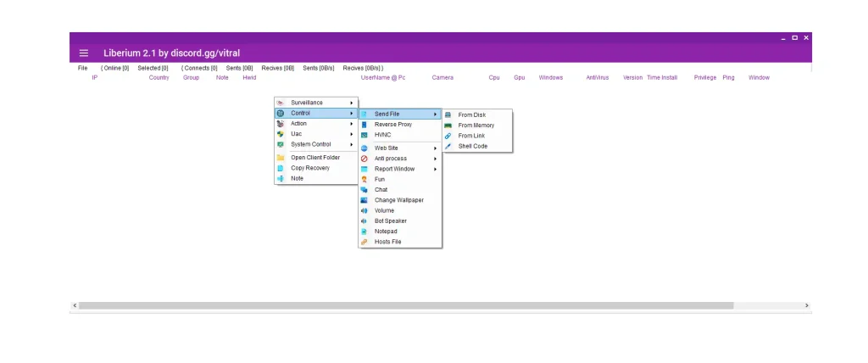Click the From Disk drive icon
The height and width of the screenshot is (363, 868).
pyautogui.click(x=448, y=114)
